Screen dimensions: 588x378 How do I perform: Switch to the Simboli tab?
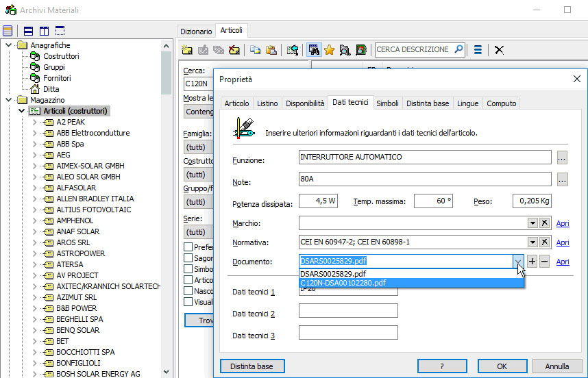pyautogui.click(x=387, y=103)
